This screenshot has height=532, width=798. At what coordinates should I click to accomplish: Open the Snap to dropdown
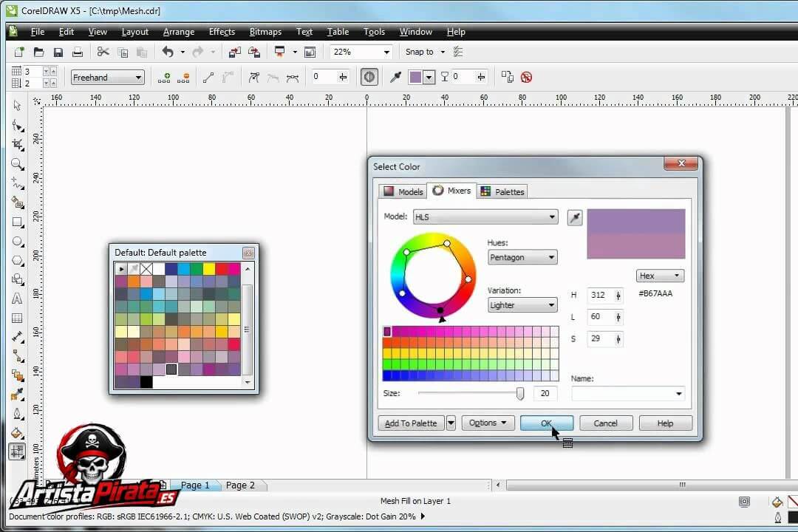coord(443,52)
